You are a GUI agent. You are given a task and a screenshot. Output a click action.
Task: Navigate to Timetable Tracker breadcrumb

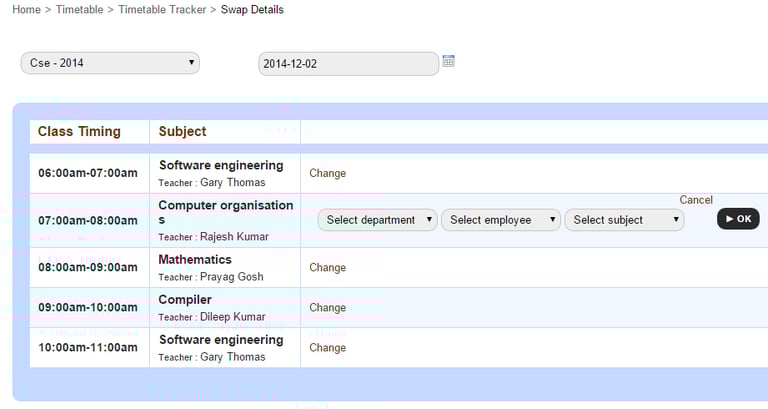pos(162,10)
